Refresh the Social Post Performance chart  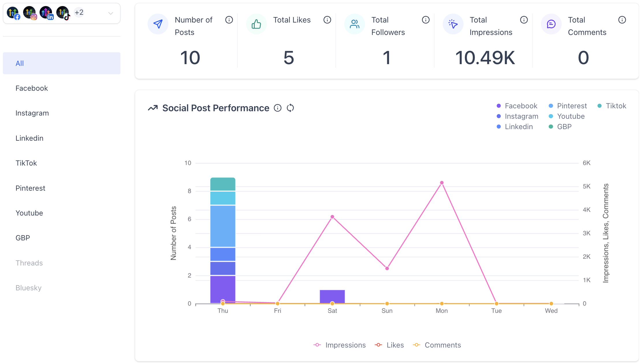pyautogui.click(x=290, y=108)
